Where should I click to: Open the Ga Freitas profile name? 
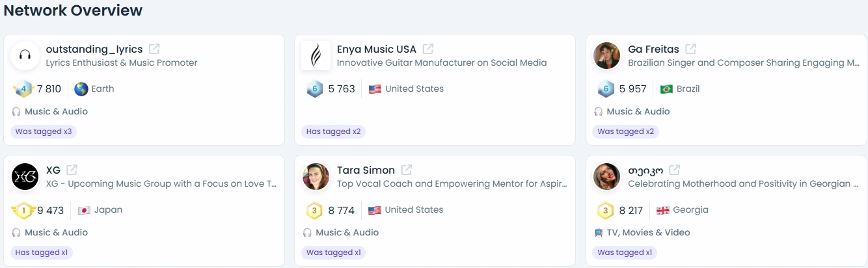point(653,49)
